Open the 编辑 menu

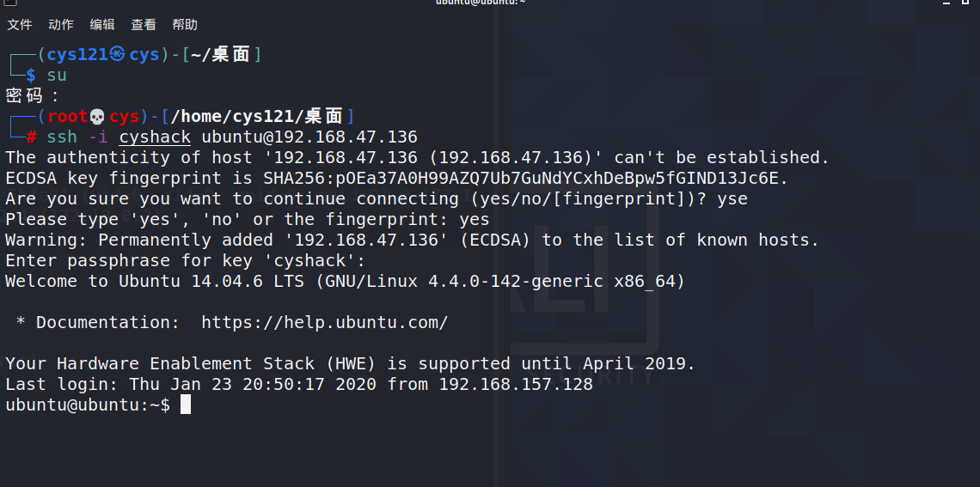102,25
